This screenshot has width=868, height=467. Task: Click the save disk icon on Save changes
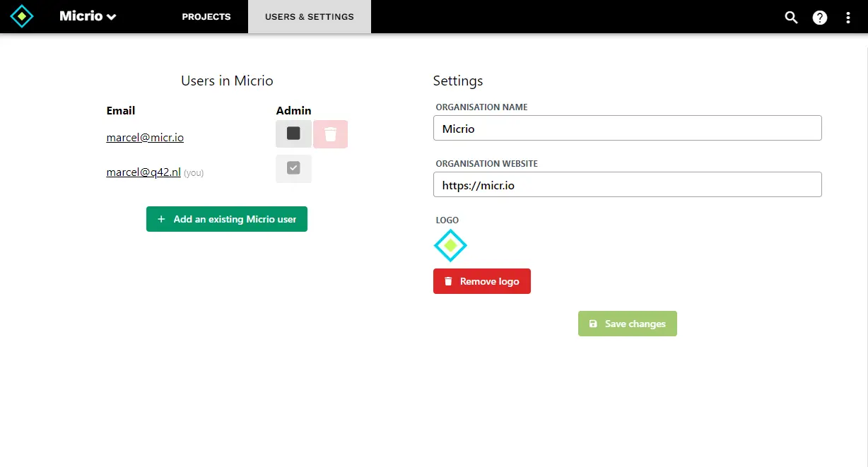[x=593, y=324]
